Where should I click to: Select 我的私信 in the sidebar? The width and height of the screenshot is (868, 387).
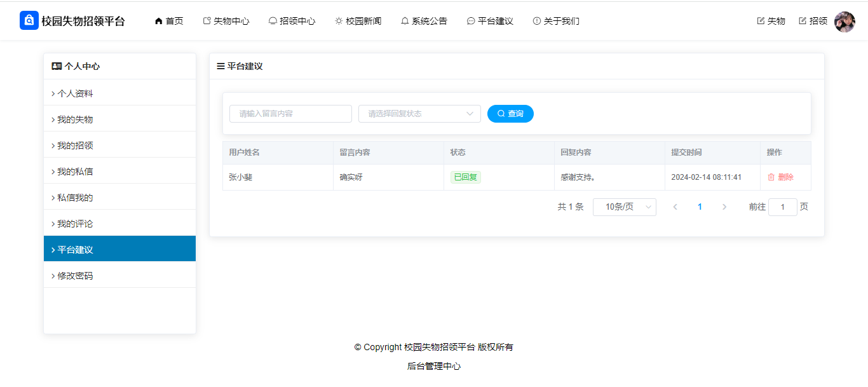[119, 172]
